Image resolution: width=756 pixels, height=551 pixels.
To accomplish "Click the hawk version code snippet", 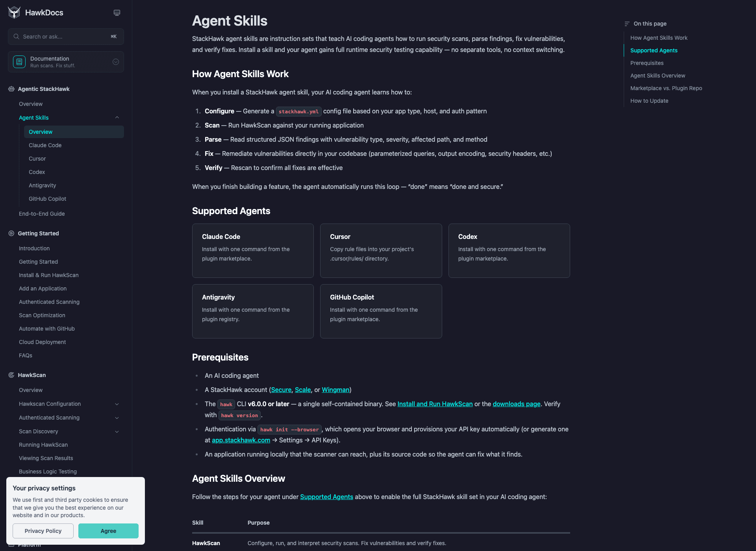I will [239, 415].
